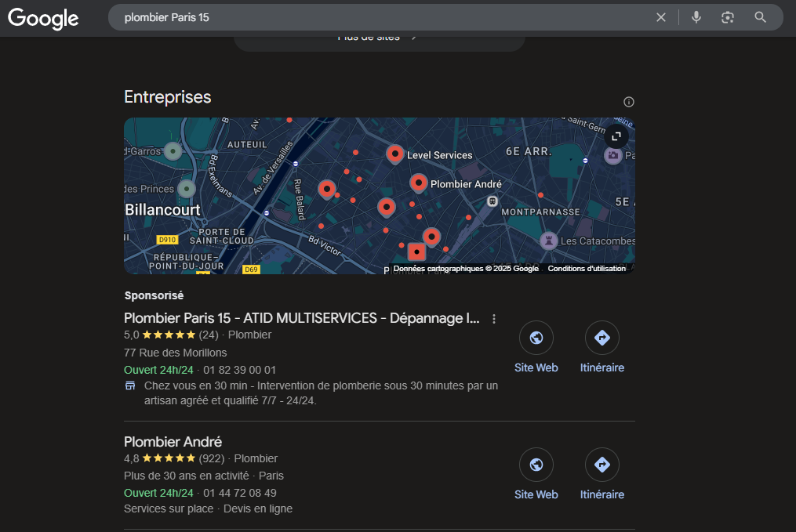Click the D69 road badge on map

tap(251, 270)
